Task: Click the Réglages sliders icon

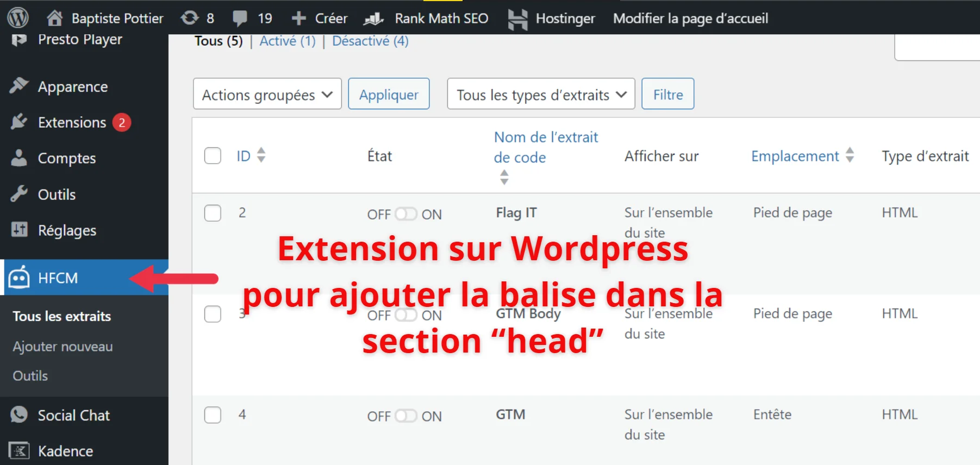Action: [19, 229]
